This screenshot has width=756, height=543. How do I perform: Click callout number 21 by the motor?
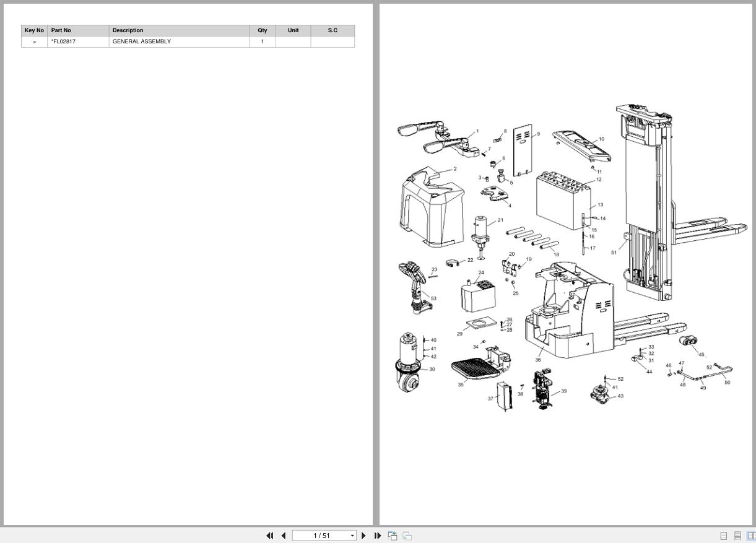tap(500, 220)
